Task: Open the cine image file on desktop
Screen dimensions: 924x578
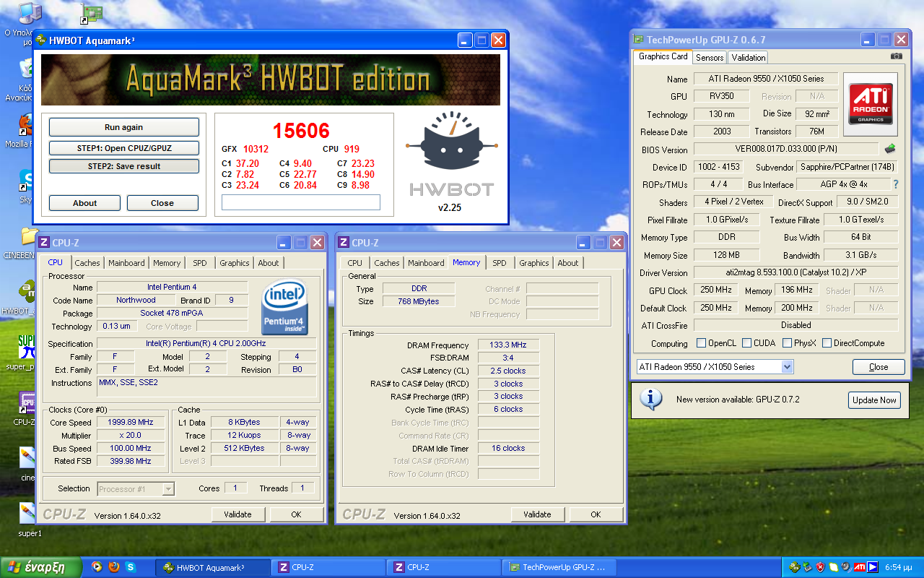Action: 27,457
